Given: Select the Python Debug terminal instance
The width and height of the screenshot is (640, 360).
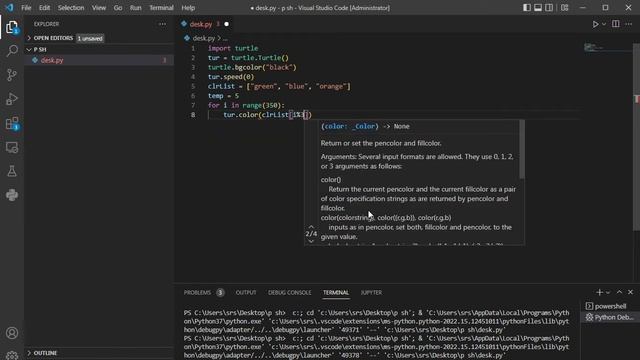Looking at the screenshot, I should pos(610,317).
